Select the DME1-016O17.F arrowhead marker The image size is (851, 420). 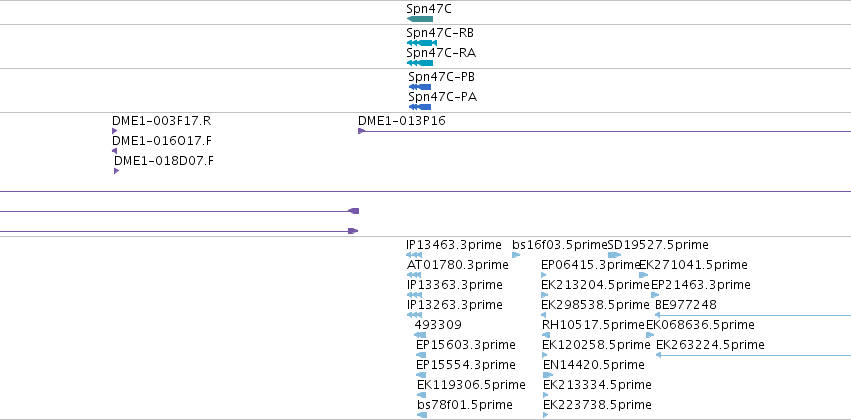pos(115,151)
